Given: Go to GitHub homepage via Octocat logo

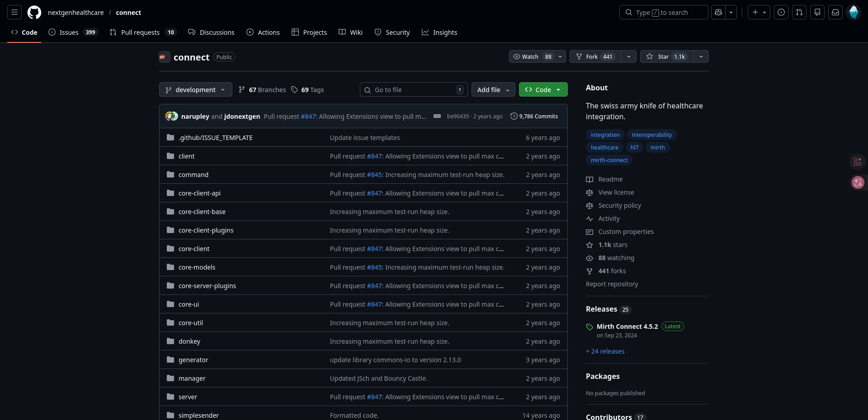Looking at the screenshot, I should 34,12.
